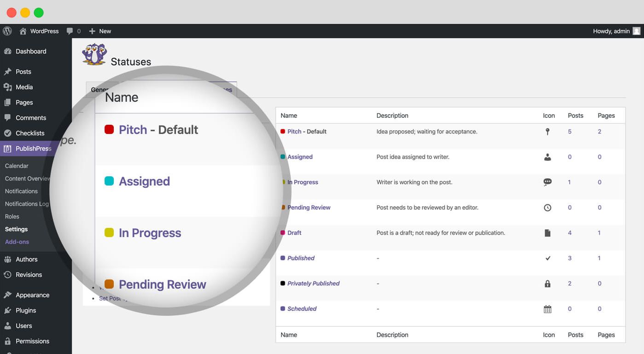Click the WordPress logo icon in admin bar
Screen dimensions: 644x354
(7, 31)
